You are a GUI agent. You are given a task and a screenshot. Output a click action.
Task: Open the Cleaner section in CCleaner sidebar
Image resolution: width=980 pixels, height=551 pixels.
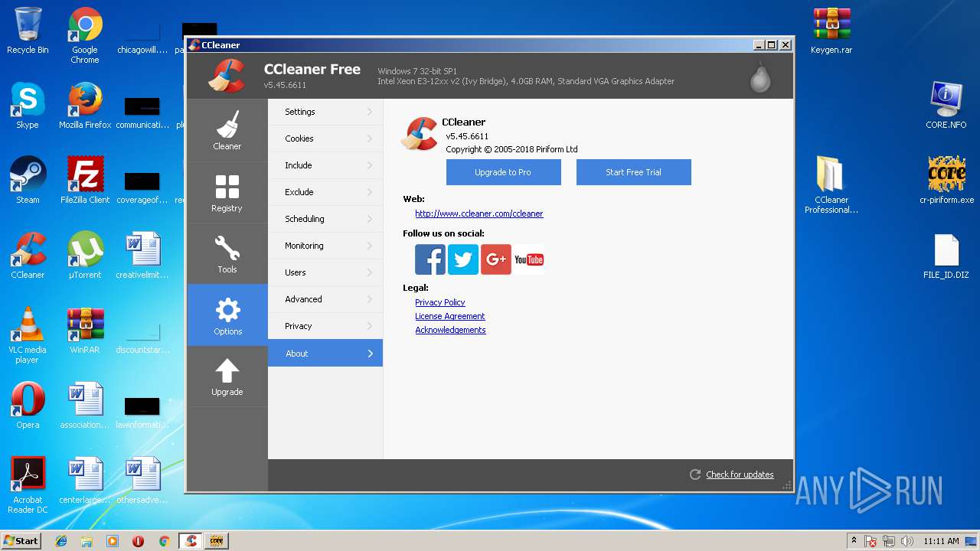click(227, 130)
